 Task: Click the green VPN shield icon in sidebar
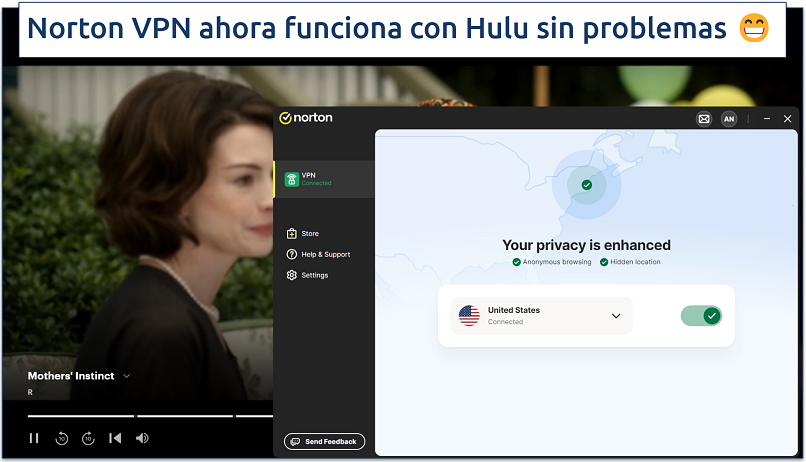(290, 179)
